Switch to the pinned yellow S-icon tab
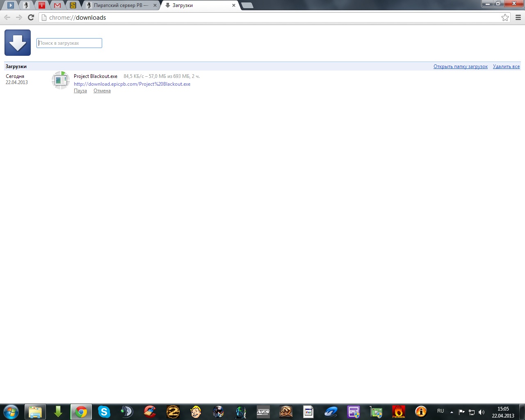This screenshot has width=525, height=420. coord(73,5)
